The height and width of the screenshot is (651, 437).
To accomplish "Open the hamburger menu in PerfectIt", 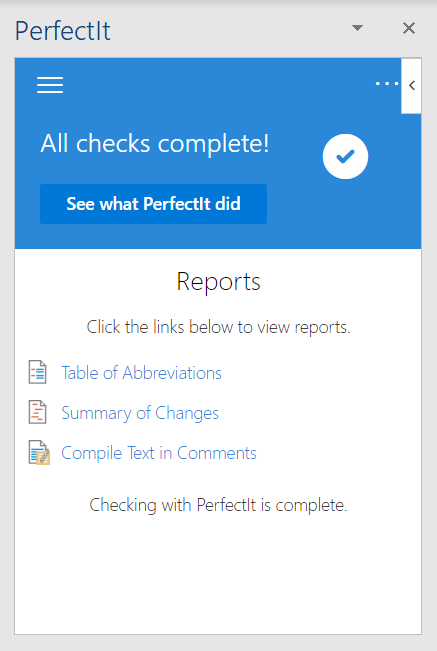I will pos(50,85).
